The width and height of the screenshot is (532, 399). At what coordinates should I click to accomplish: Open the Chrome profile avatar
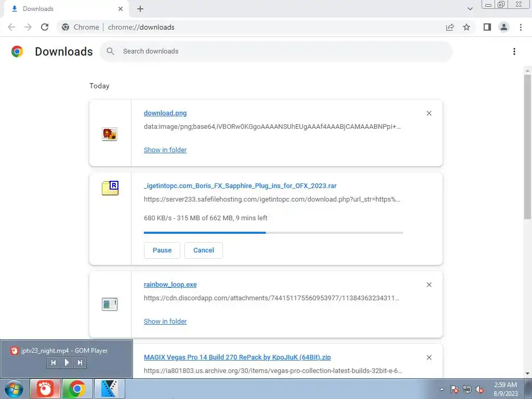(504, 27)
